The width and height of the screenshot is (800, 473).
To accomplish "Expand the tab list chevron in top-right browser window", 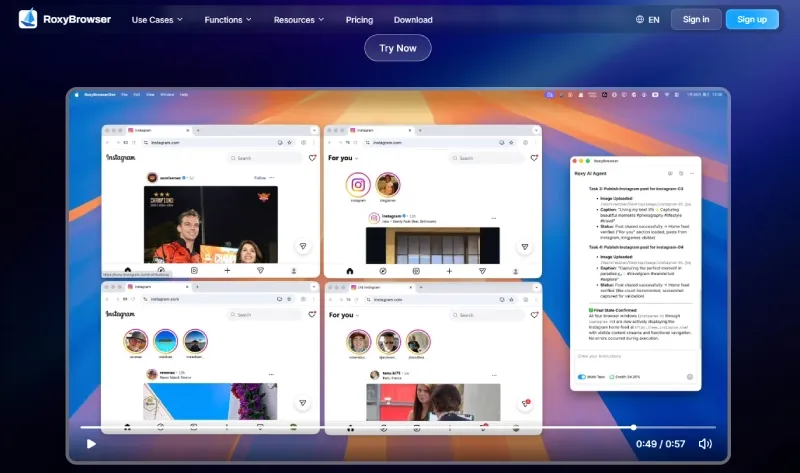I will (536, 131).
